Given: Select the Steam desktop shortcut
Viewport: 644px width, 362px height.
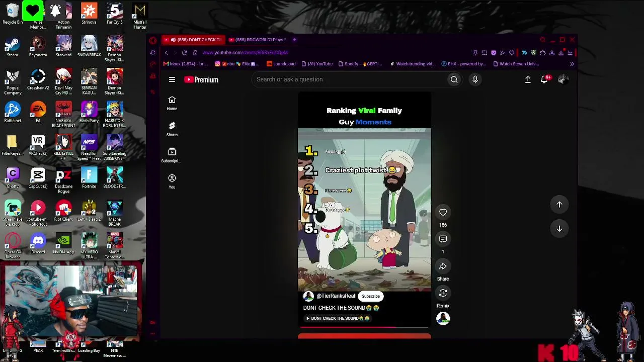Looking at the screenshot, I should point(13,47).
